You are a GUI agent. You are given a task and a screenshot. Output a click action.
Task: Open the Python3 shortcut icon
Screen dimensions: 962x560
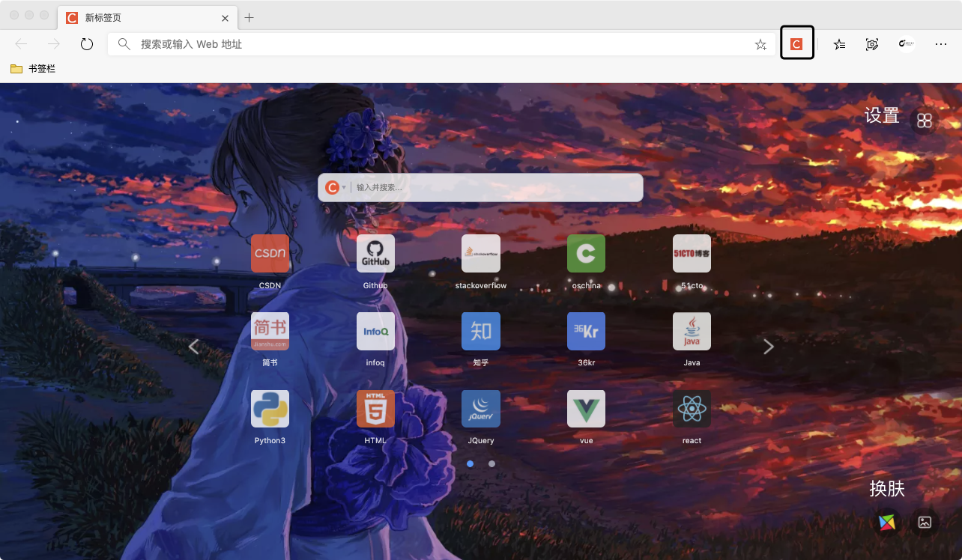pos(270,409)
